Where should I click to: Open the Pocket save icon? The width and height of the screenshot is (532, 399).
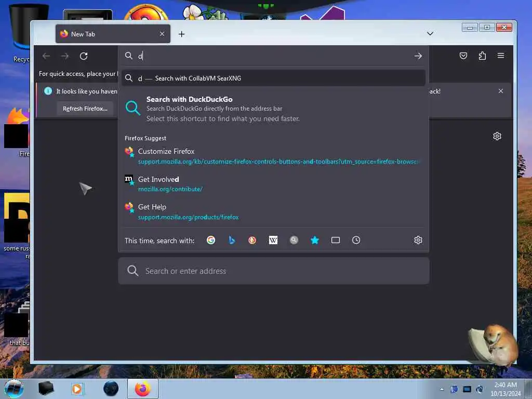pyautogui.click(x=463, y=56)
